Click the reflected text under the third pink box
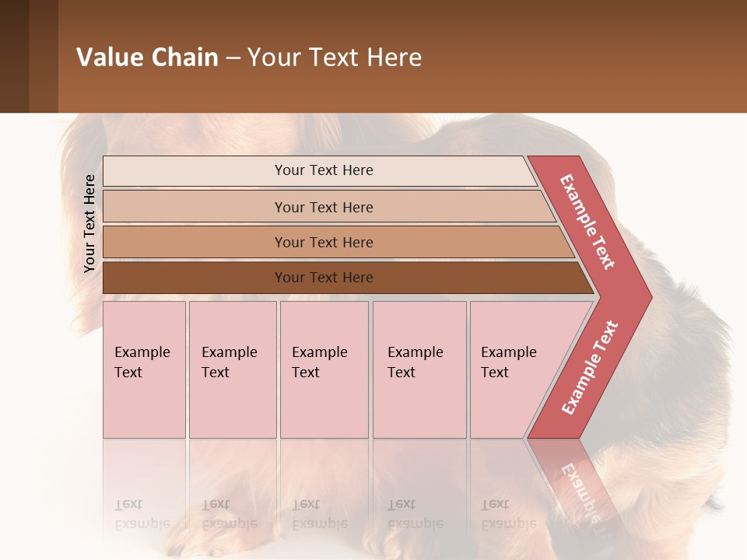 pyautogui.click(x=319, y=513)
